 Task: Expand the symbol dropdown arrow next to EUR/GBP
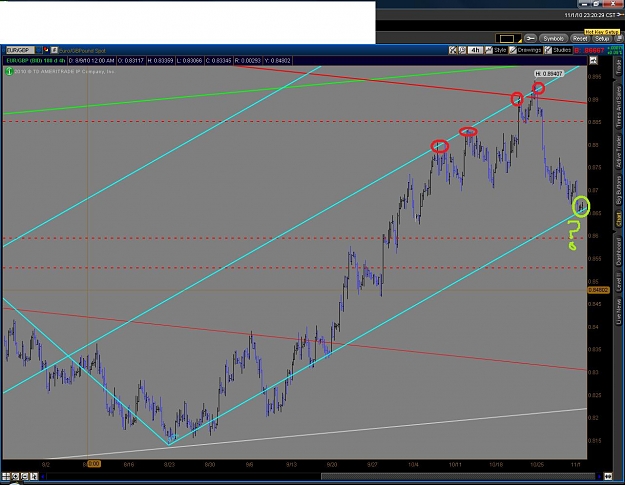[x=38, y=51]
